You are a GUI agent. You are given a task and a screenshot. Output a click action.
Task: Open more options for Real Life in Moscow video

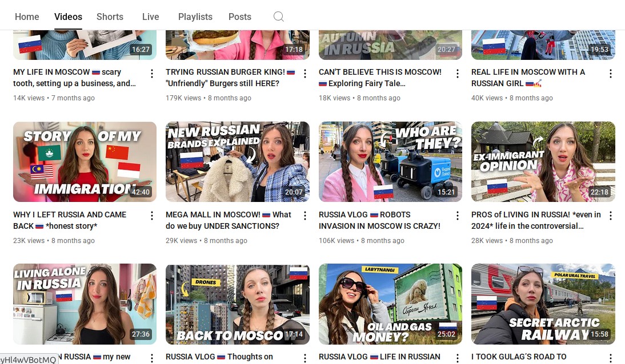611,74
